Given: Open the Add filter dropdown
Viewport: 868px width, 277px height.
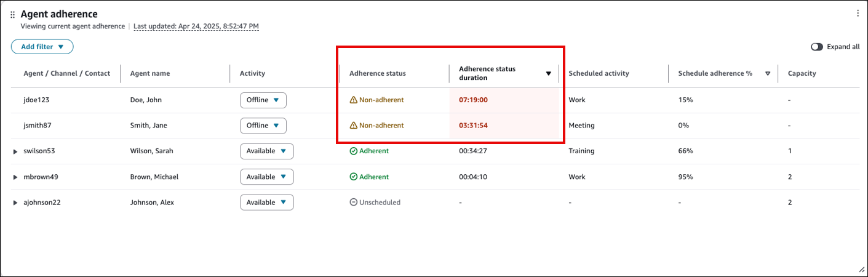Looking at the screenshot, I should [x=42, y=47].
